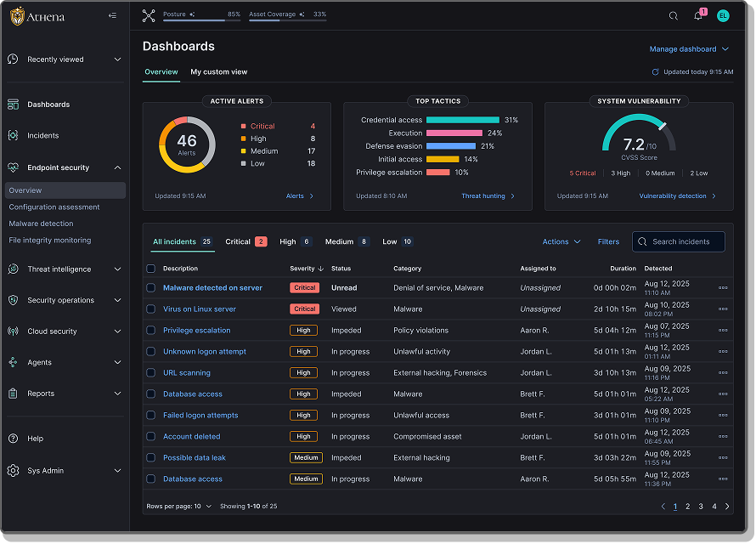Click the Search incidents input field
The image size is (756, 544).
click(684, 242)
